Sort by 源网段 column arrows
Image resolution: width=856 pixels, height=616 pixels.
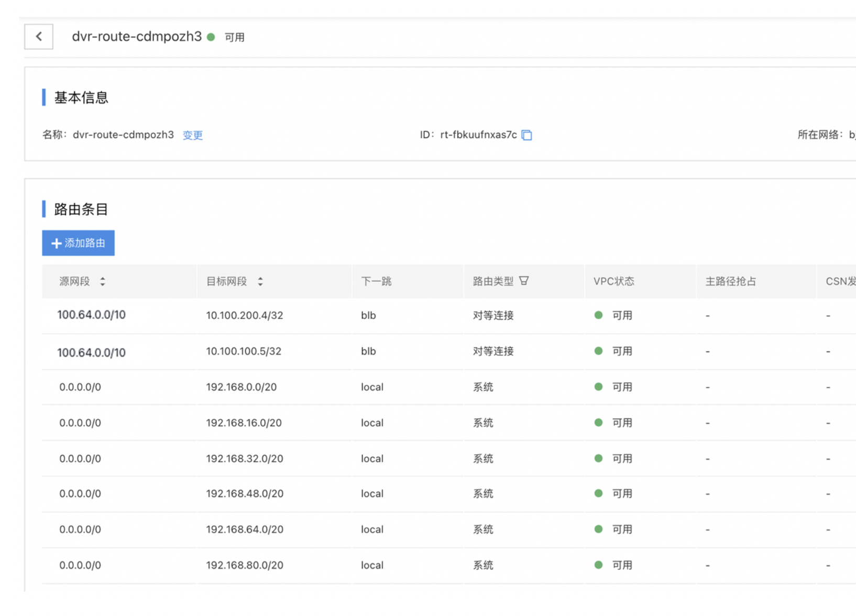tap(103, 281)
